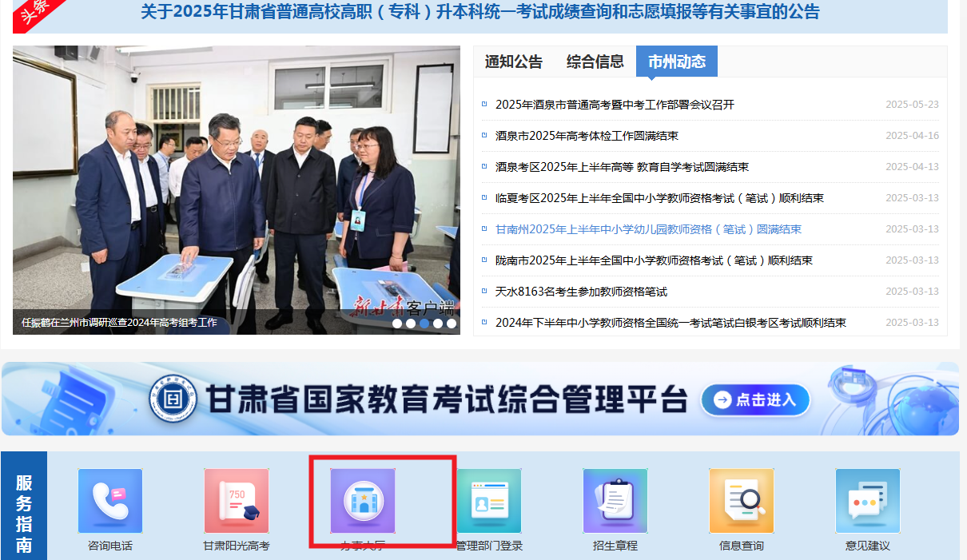Image resolution: width=967 pixels, height=560 pixels.
Task: Click the 管理部门登录 icon
Action: [x=488, y=501]
